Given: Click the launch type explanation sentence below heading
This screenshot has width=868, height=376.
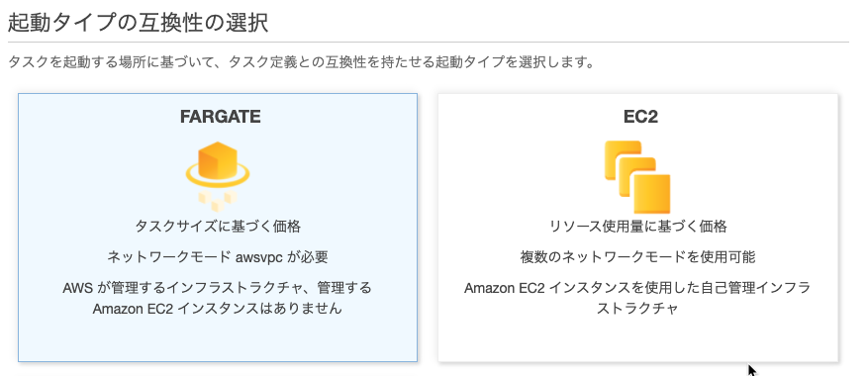Looking at the screenshot, I should tap(302, 62).
